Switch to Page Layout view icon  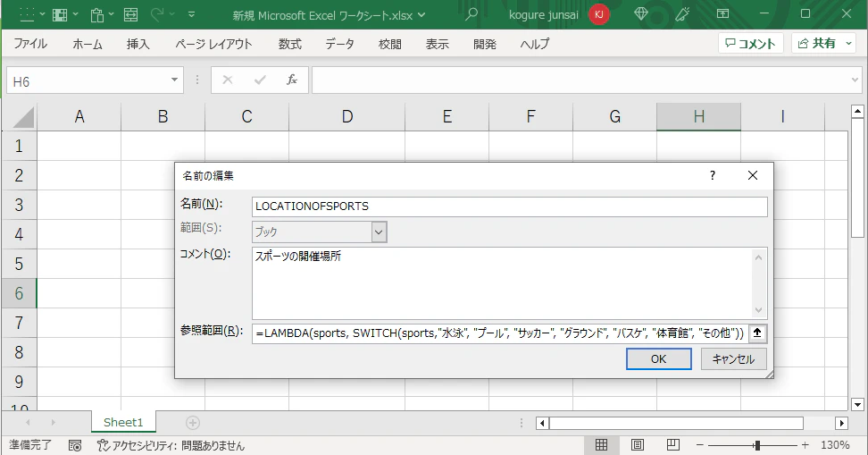[x=638, y=444]
